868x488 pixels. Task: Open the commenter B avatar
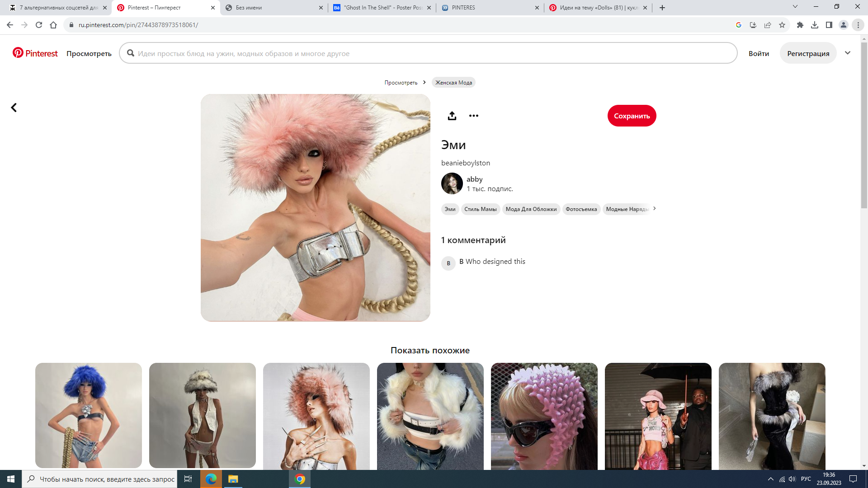(448, 263)
